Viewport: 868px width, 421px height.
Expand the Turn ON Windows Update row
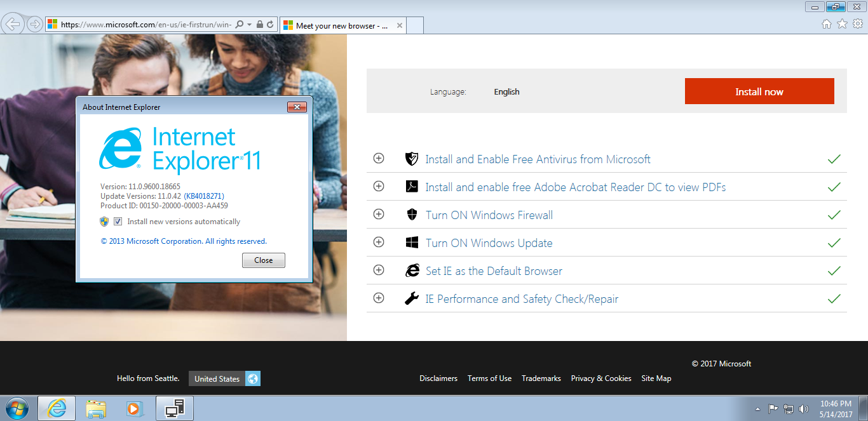pos(379,242)
